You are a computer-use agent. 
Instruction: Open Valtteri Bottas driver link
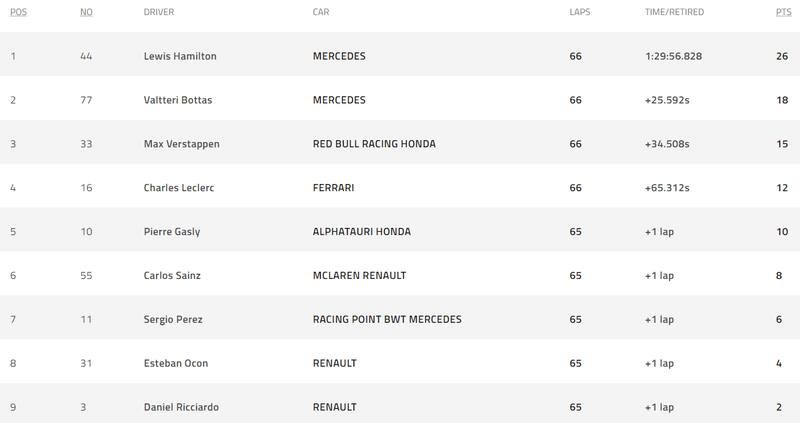[x=176, y=100]
